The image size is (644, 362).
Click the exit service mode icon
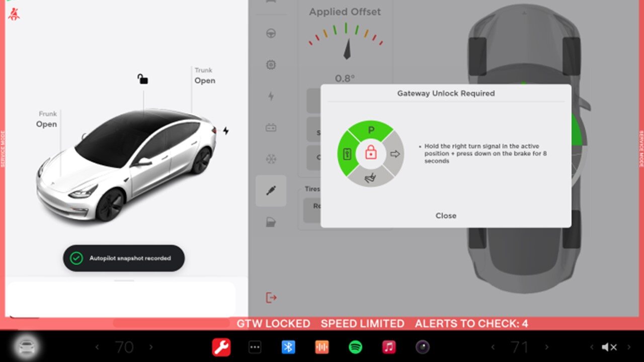coord(271,298)
